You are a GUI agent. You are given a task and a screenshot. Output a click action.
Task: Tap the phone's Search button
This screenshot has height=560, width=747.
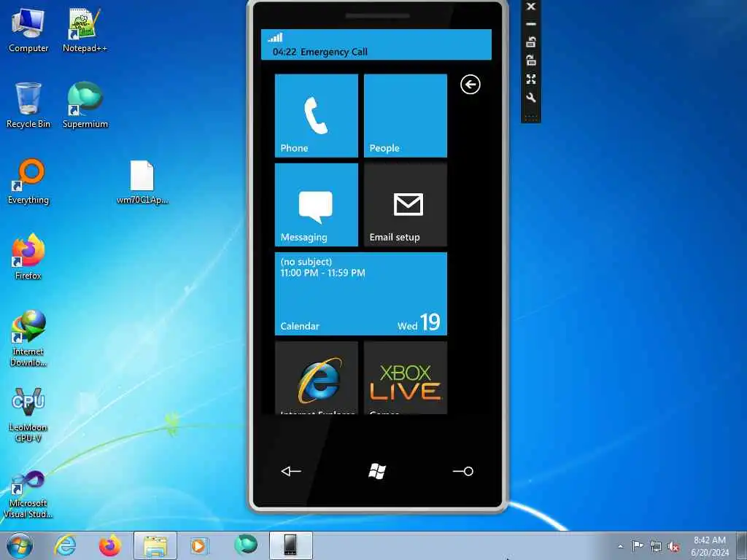(x=463, y=472)
